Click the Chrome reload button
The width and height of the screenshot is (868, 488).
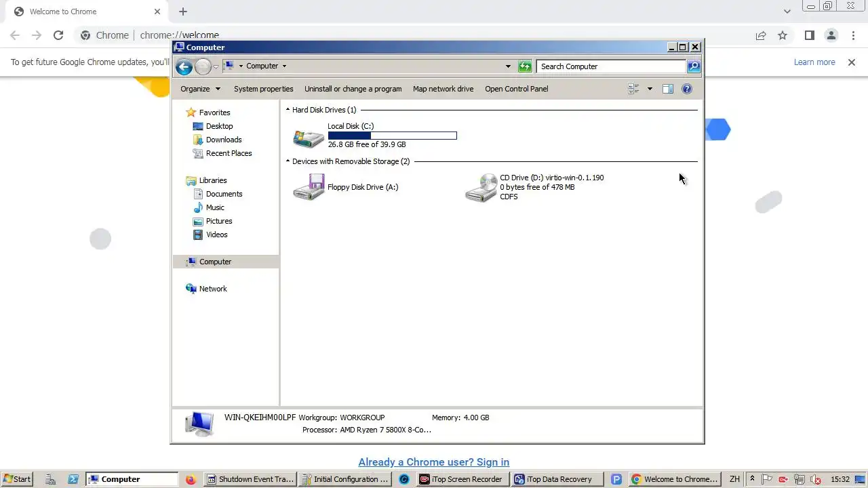tap(58, 35)
